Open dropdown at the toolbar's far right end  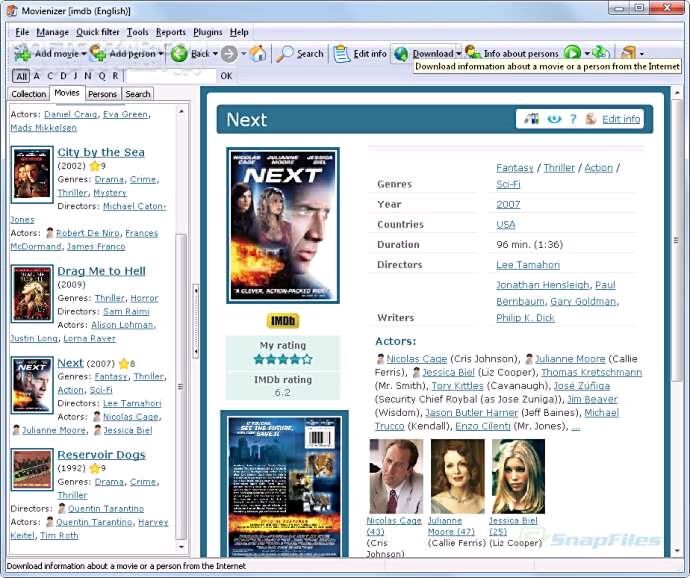click(642, 54)
